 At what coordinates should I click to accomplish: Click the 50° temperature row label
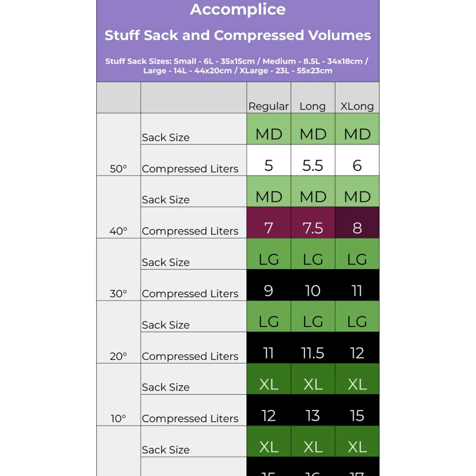point(118,168)
